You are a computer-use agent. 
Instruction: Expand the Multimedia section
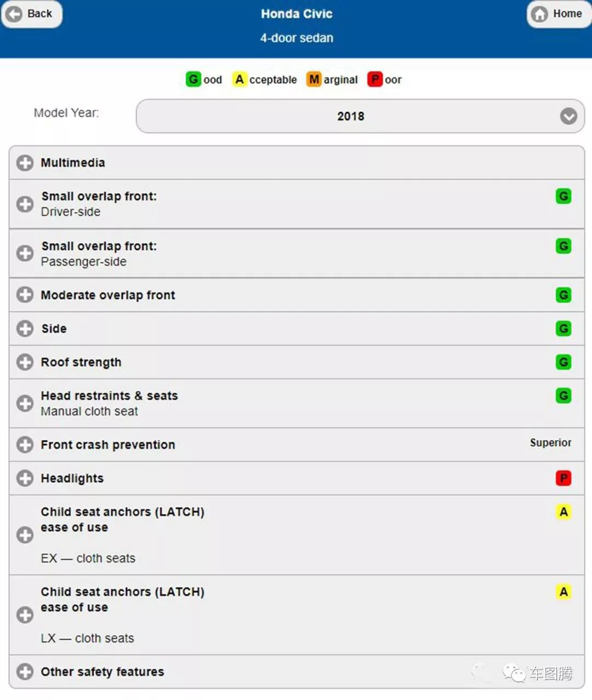pos(25,163)
